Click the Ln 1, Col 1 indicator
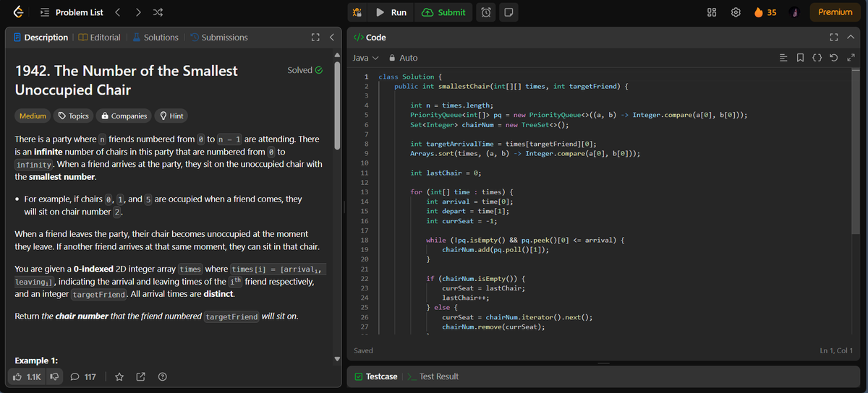Screen dimensions: 868x393 (835, 350)
